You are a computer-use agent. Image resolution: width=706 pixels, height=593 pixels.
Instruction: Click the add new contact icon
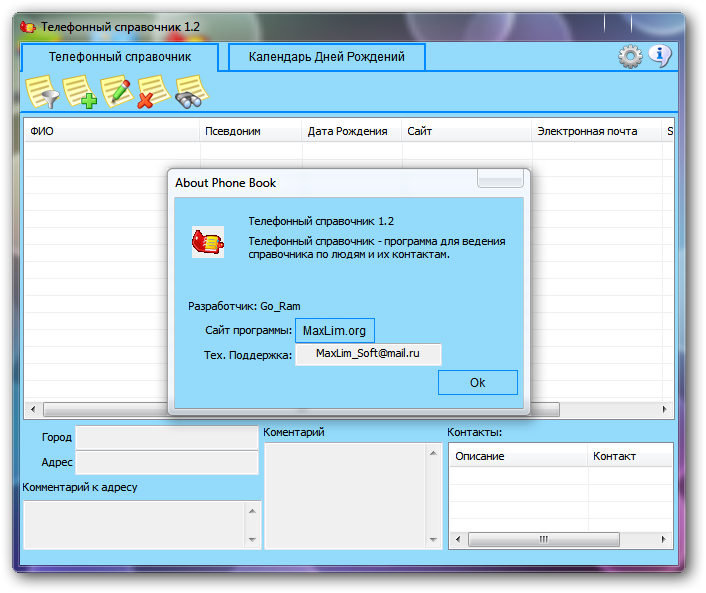(x=80, y=93)
